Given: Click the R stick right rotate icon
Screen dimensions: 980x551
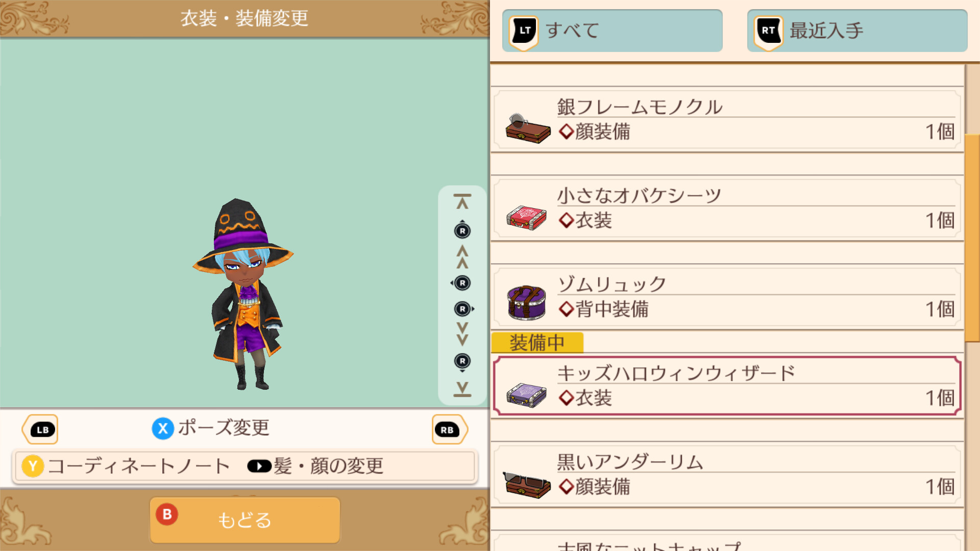Looking at the screenshot, I should [464, 309].
